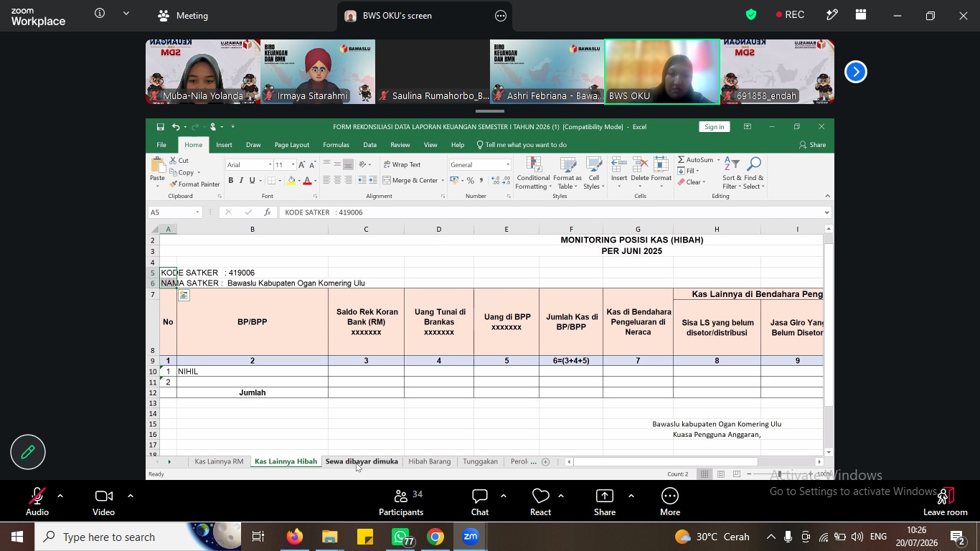Center cell text horizontally
Screen dimensions: 980x551
pyautogui.click(x=337, y=180)
